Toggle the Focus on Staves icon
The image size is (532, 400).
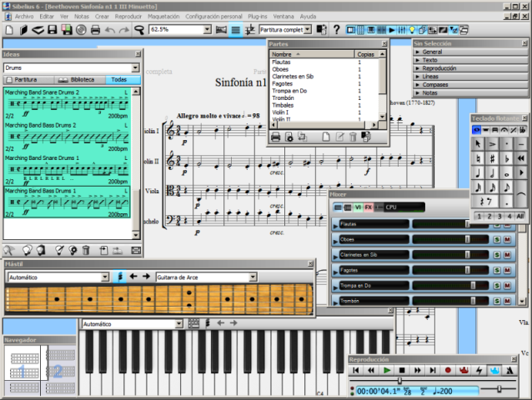tap(235, 30)
